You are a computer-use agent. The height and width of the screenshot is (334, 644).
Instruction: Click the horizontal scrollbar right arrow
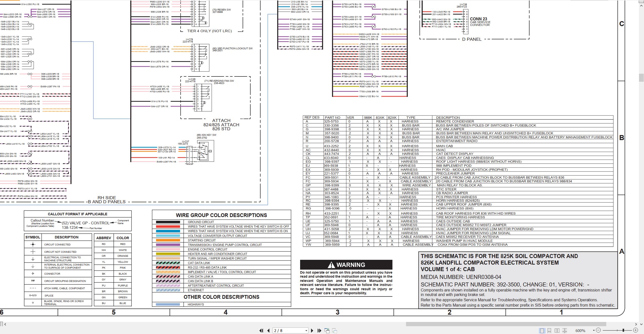coord(636,324)
